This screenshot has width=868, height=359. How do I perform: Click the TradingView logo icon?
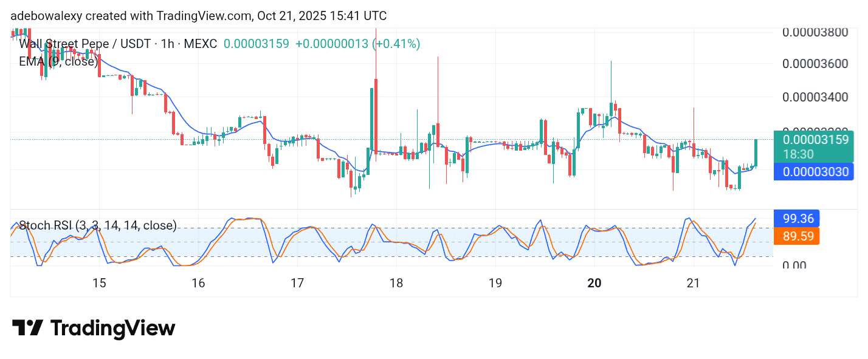coord(27,328)
